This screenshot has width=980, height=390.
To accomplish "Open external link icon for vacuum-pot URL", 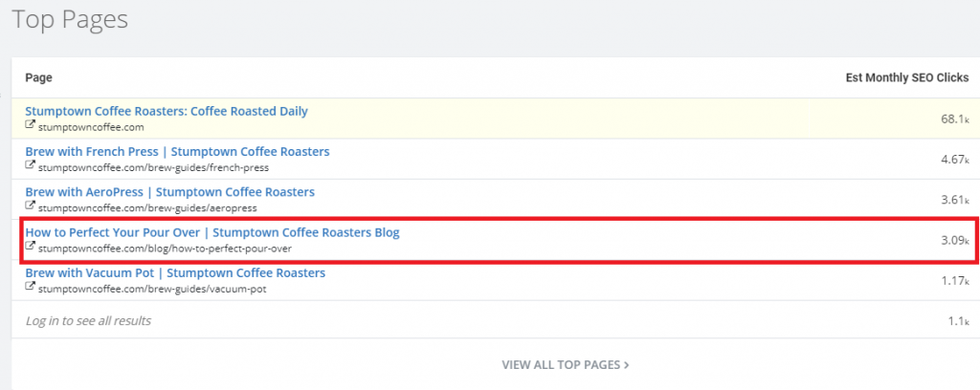I will 30,287.
